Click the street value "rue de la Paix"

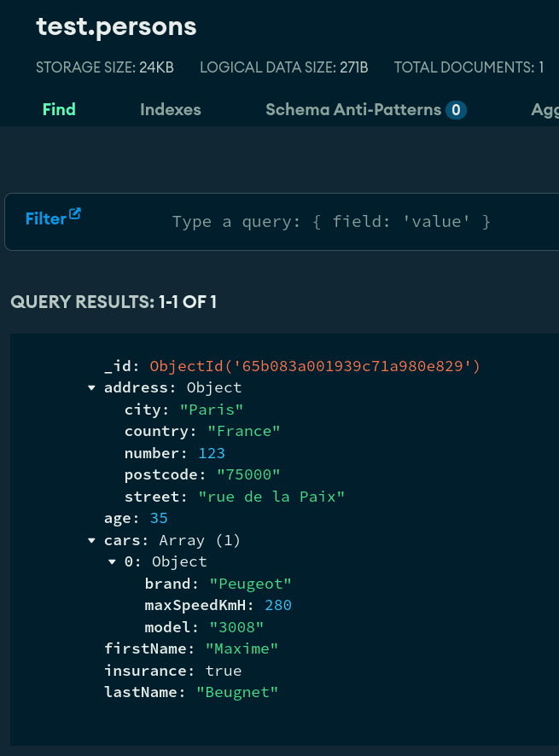[x=271, y=497]
